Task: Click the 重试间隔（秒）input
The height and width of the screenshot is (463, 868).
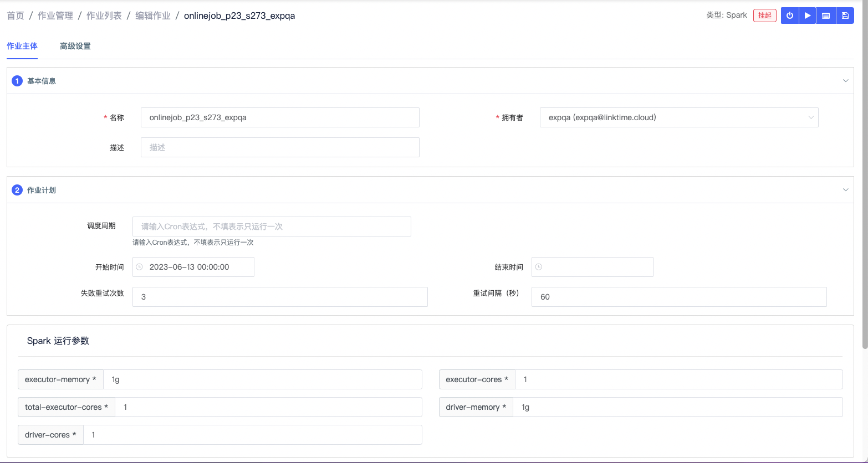Action: coord(679,297)
